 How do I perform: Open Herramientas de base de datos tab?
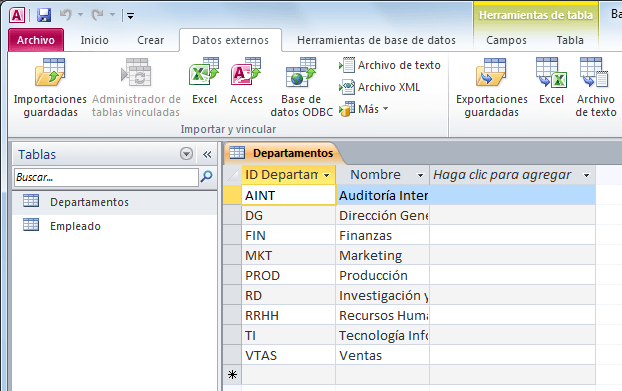[x=376, y=40]
